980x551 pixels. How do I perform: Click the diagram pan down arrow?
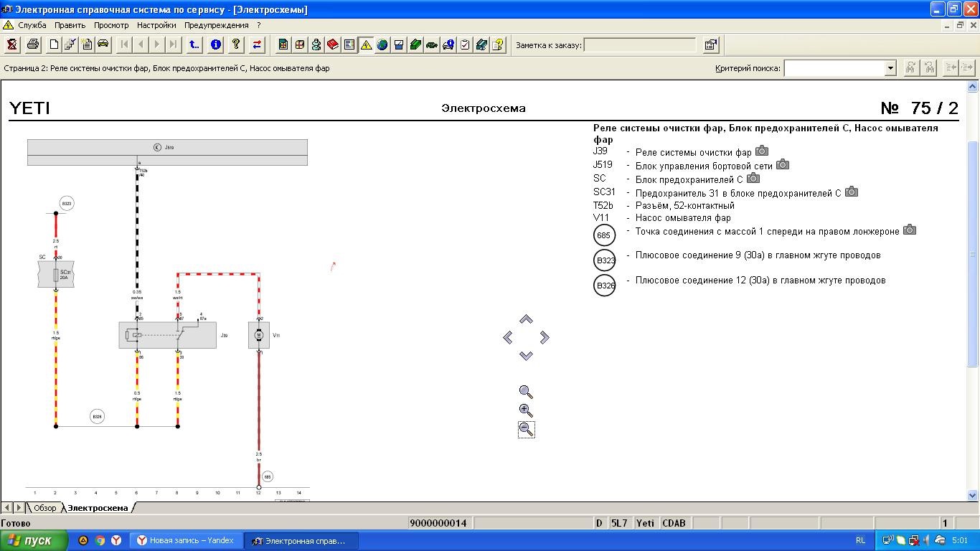click(526, 355)
